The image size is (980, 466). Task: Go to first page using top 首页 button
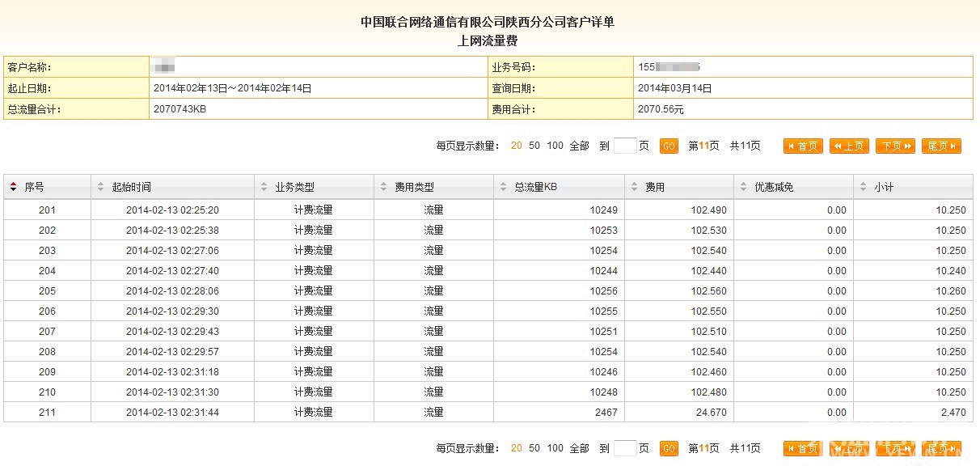click(x=803, y=146)
